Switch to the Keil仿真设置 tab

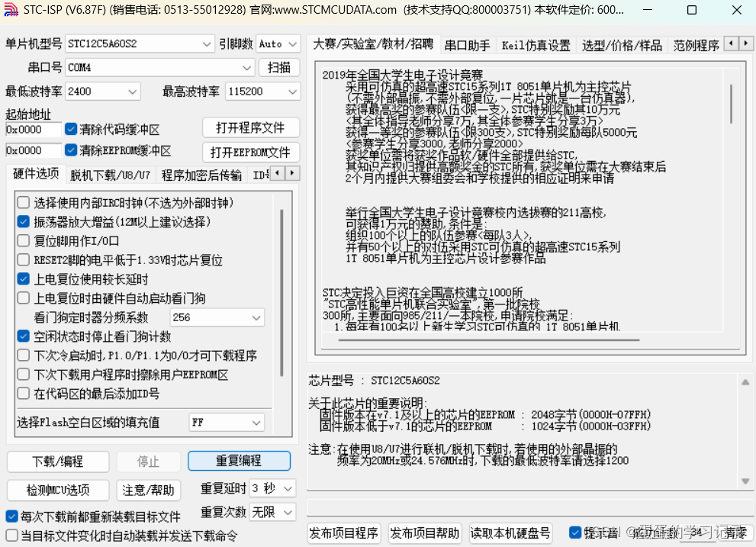[x=536, y=44]
